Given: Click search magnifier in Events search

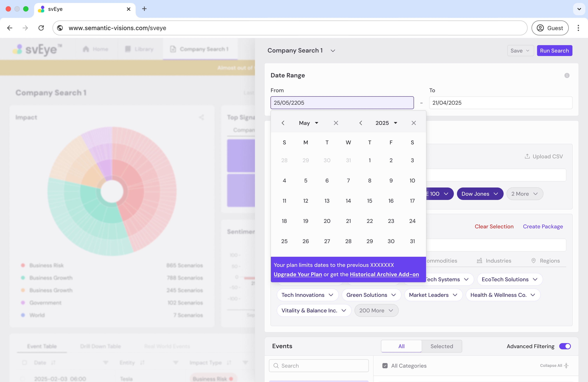Looking at the screenshot, I should 276,365.
